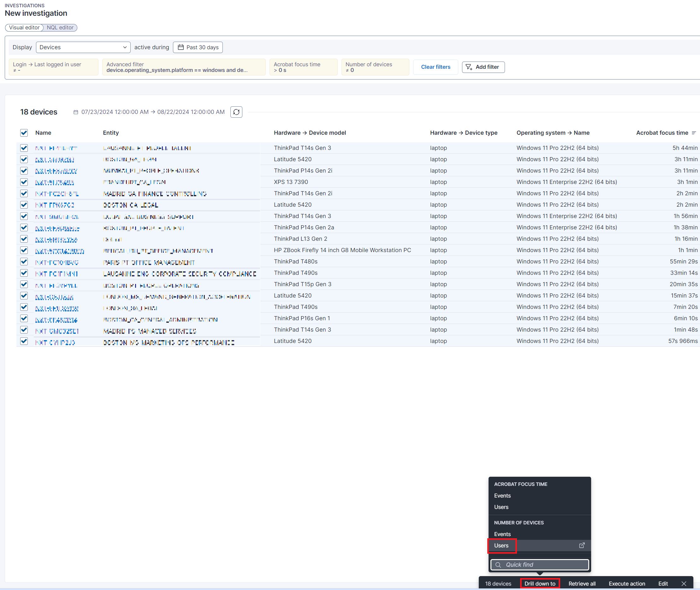Open the Display Devices dropdown
Image resolution: width=700 pixels, height=590 pixels.
click(83, 47)
